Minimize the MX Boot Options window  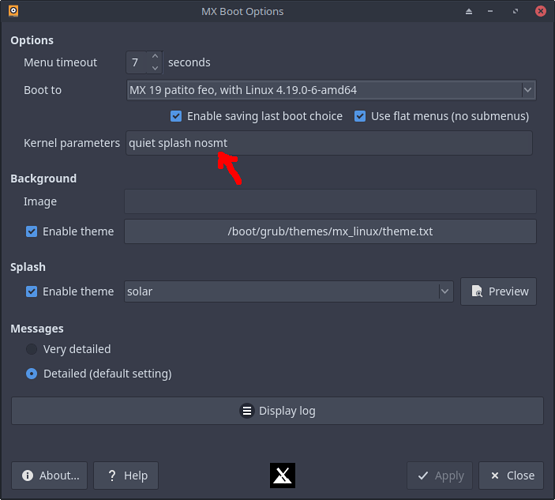490,11
